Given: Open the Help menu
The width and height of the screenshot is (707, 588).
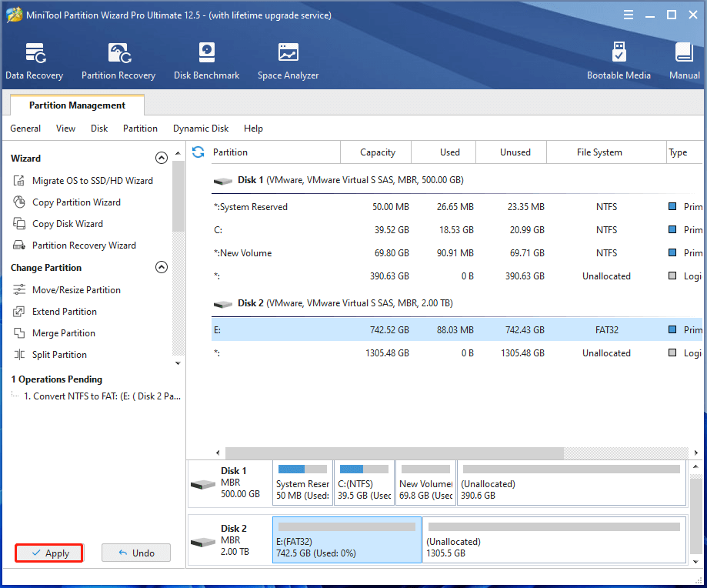Looking at the screenshot, I should (x=253, y=129).
